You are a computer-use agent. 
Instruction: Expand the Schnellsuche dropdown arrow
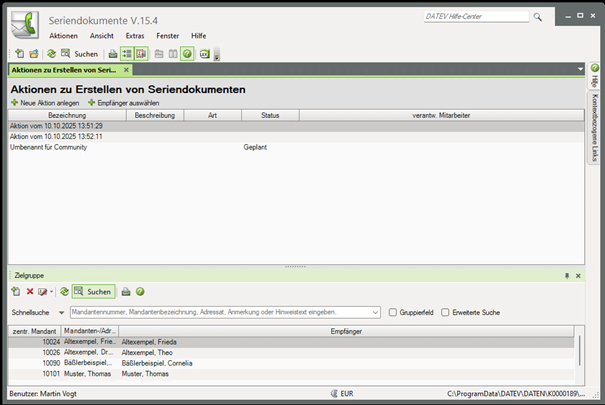tap(62, 312)
